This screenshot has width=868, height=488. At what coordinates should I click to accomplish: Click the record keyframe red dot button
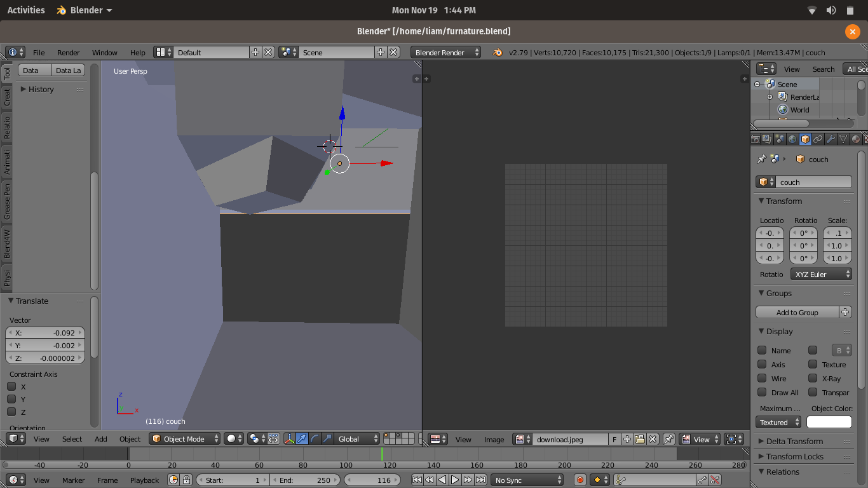click(x=580, y=480)
